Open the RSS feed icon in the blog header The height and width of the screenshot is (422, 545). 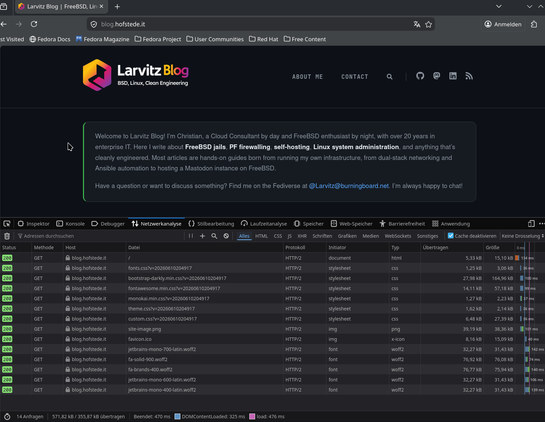(x=469, y=76)
